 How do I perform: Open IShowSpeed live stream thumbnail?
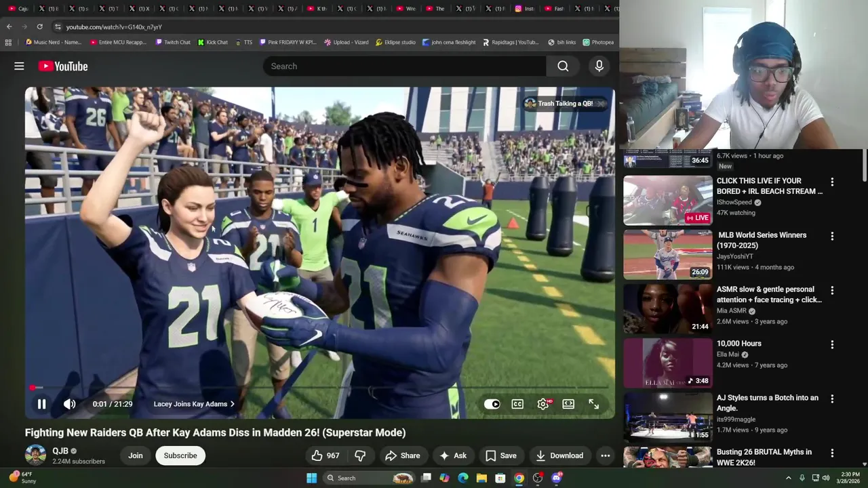tap(668, 200)
